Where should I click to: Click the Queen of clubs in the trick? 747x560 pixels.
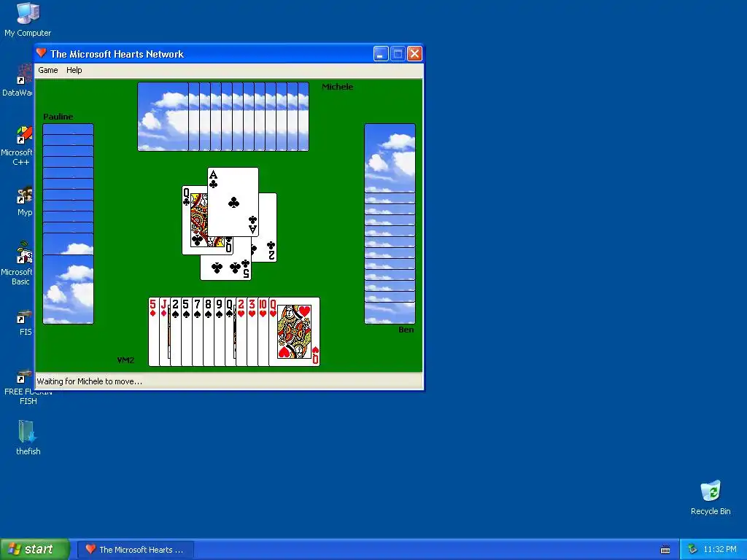(194, 220)
